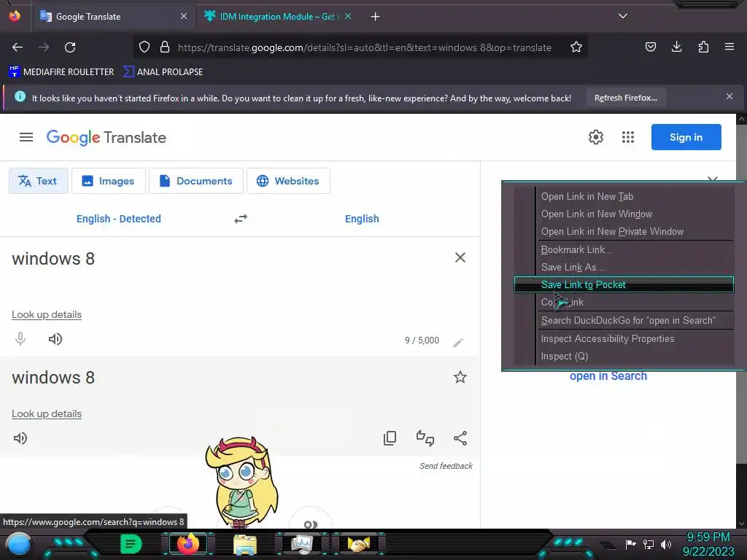
Task: Select the Text translation mode
Action: pyautogui.click(x=39, y=181)
